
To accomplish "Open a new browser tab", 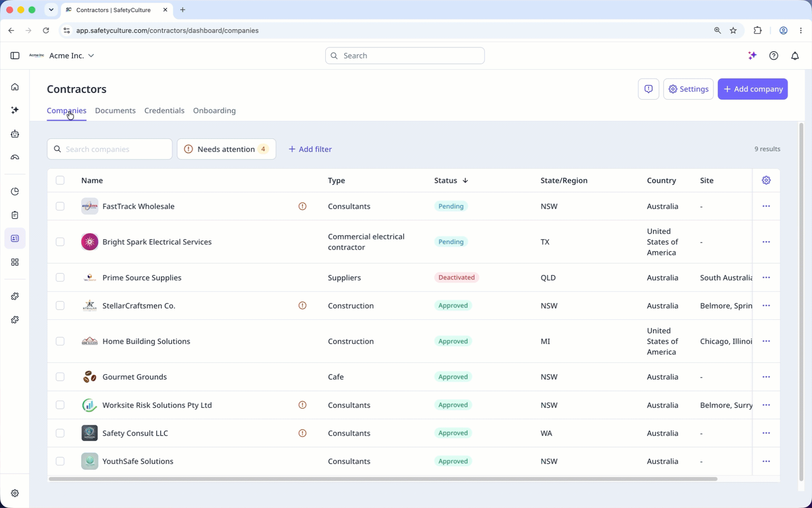I will point(183,10).
